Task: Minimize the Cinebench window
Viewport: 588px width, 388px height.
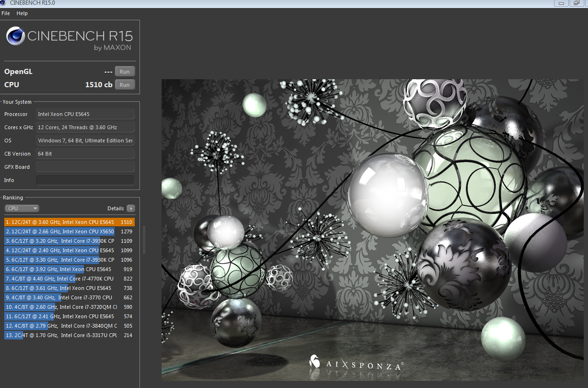Action: pyautogui.click(x=561, y=3)
